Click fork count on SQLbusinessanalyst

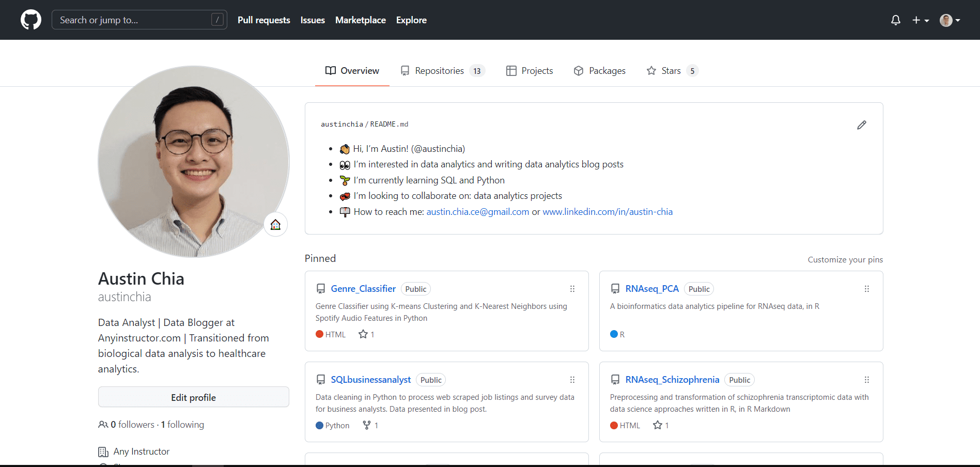370,425
